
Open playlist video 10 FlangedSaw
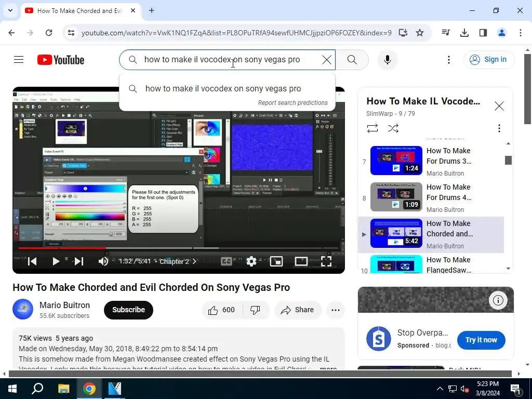431,264
